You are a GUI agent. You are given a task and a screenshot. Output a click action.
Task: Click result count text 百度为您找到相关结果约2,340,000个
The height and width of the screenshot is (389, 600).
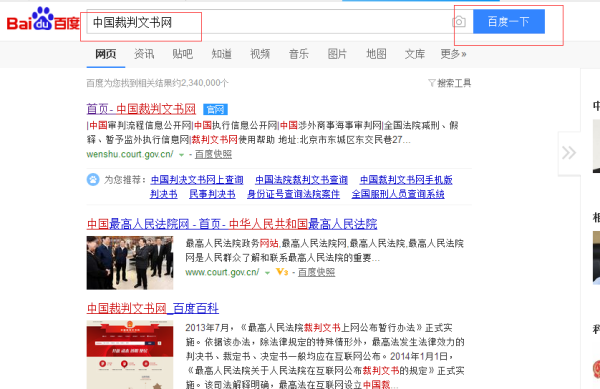pos(158,83)
